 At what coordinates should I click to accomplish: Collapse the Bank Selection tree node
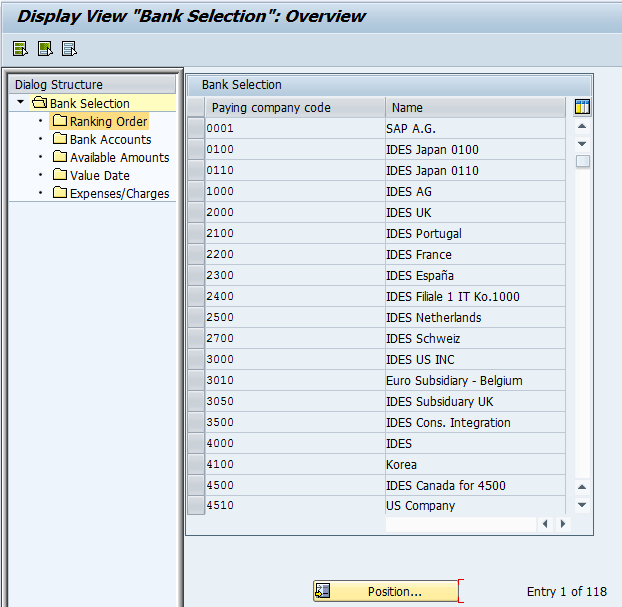click(x=21, y=103)
